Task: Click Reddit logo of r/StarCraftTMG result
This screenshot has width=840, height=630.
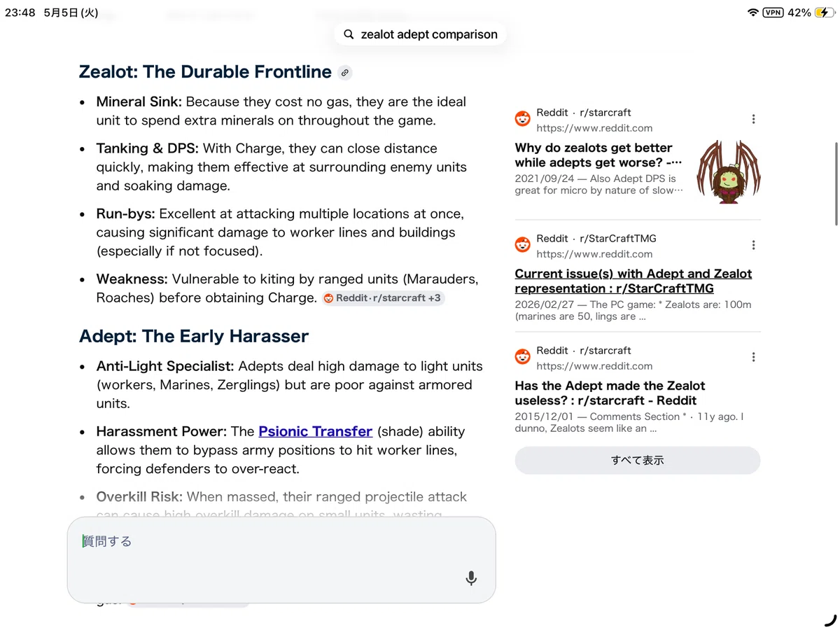Action: pos(523,245)
